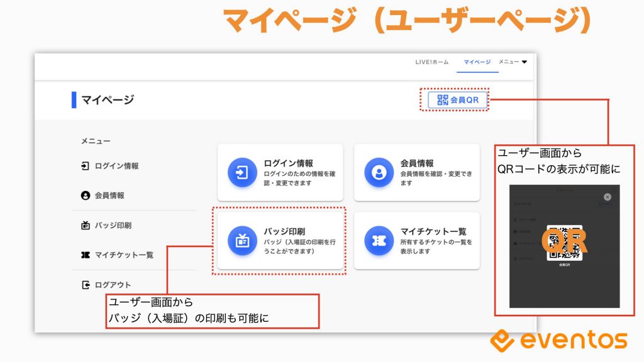This screenshot has width=644, height=362.
Task: Click the dropdown arrow beside メニュー
Action: [x=525, y=62]
